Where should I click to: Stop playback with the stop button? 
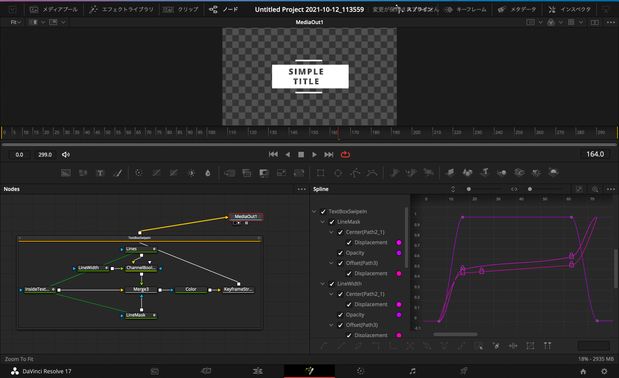point(301,155)
